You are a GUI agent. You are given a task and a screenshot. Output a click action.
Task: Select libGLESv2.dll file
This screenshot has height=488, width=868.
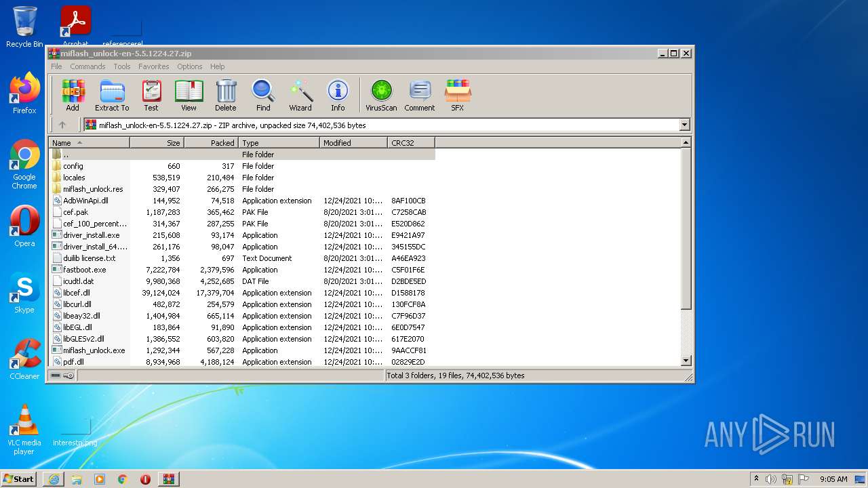pyautogui.click(x=242, y=339)
